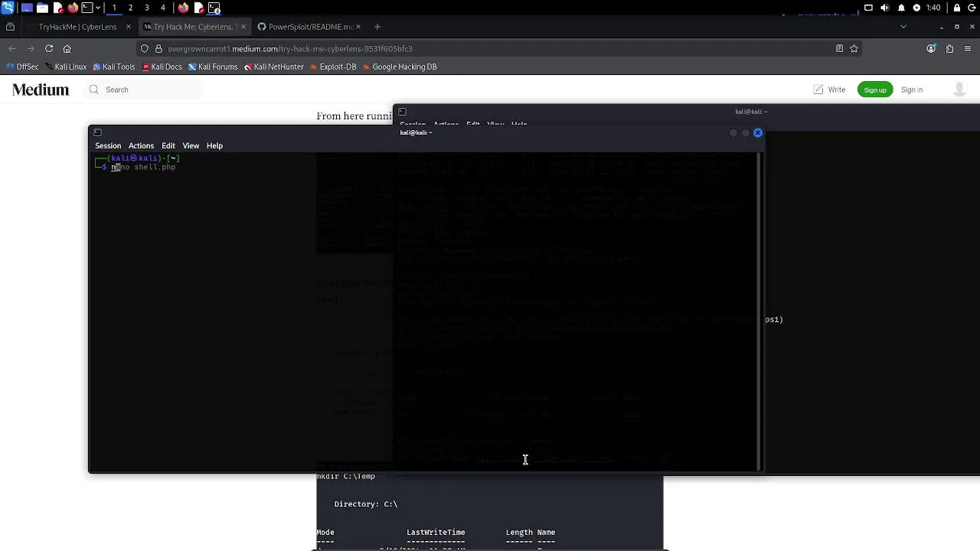Go back in the browser
Screen dimensions: 980x551
pos(11,48)
